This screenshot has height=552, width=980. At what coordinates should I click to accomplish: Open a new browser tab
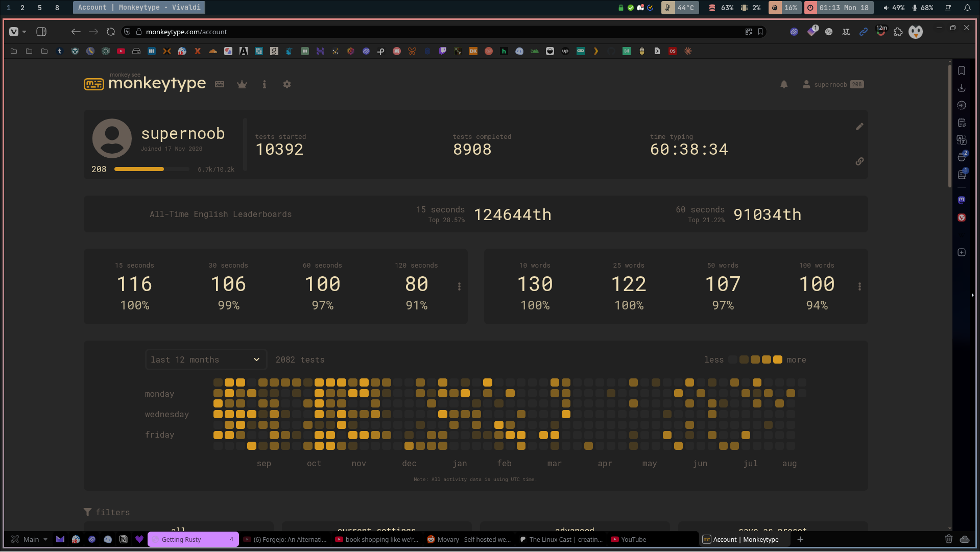tap(800, 539)
